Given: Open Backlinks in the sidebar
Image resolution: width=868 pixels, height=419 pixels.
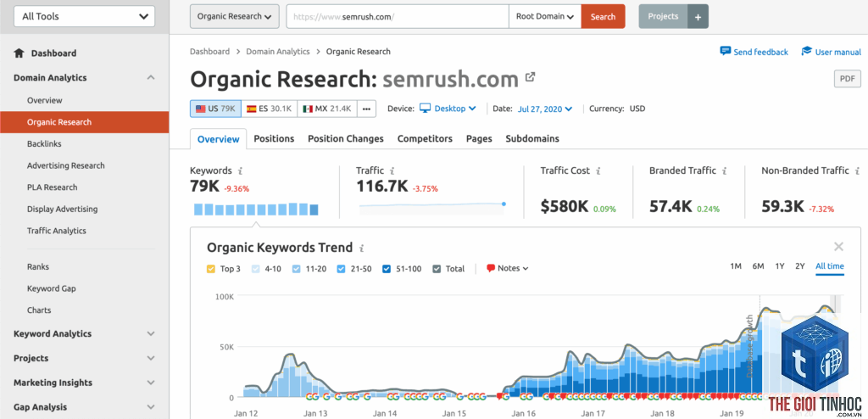Looking at the screenshot, I should pos(44,143).
